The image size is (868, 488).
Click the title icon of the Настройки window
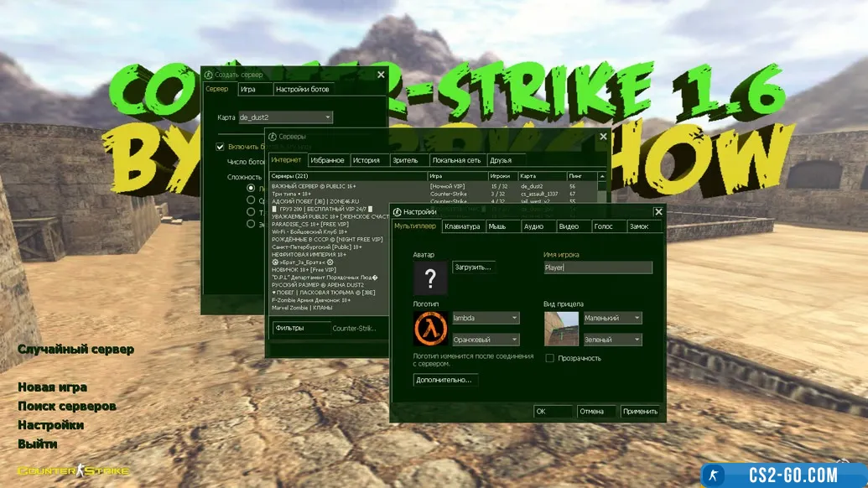(x=397, y=212)
